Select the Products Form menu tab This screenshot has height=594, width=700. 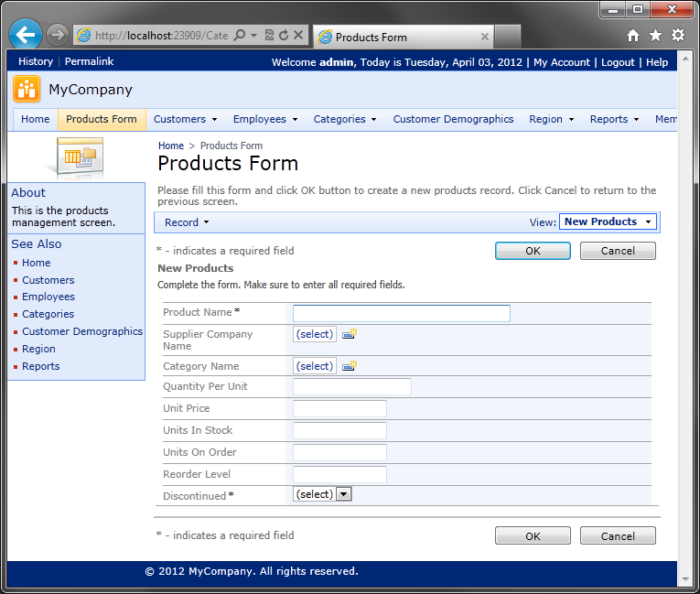tap(102, 119)
